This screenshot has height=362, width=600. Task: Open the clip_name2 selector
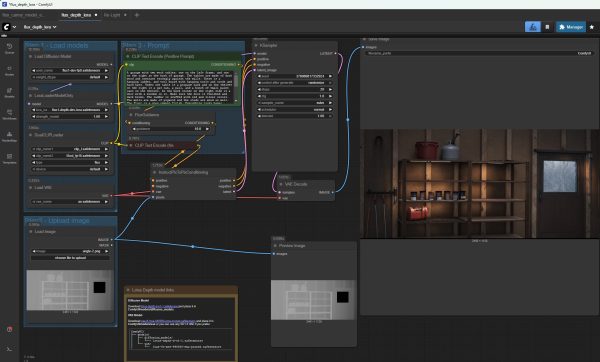(x=70, y=156)
